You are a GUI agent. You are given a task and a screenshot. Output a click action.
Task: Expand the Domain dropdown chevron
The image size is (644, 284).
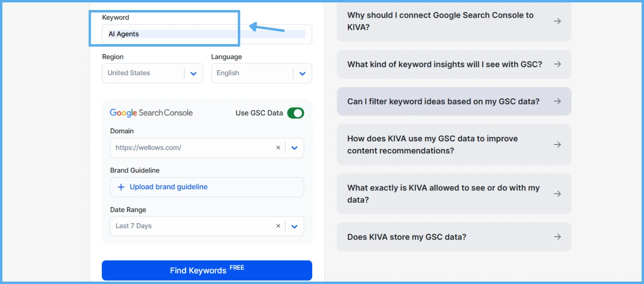(x=295, y=148)
